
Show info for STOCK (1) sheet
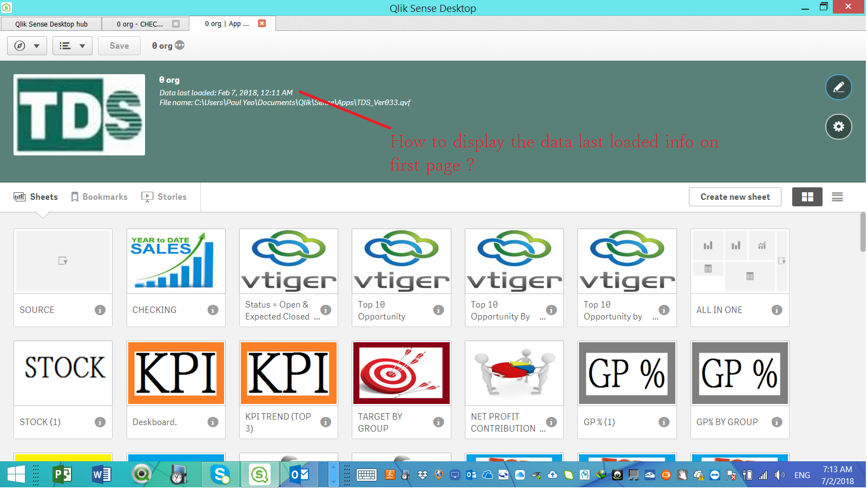pyautogui.click(x=100, y=422)
